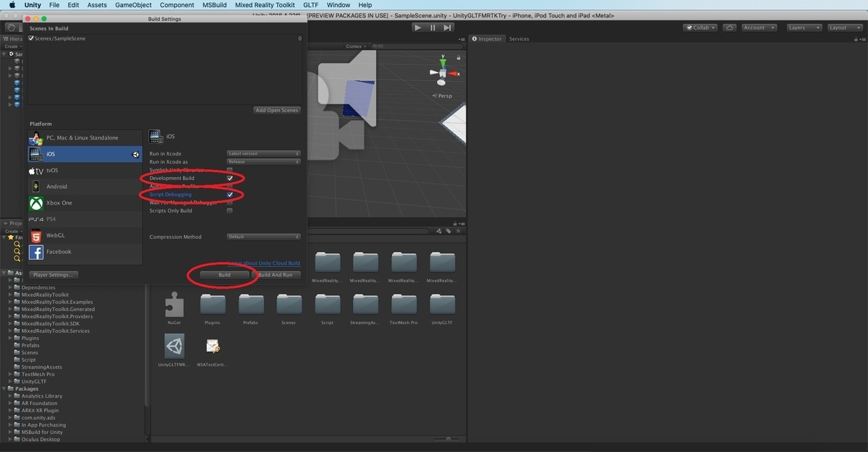Screen dimensions: 868x452
Task: Select the UnityGLTFMR scene asset icon
Action: [174, 346]
